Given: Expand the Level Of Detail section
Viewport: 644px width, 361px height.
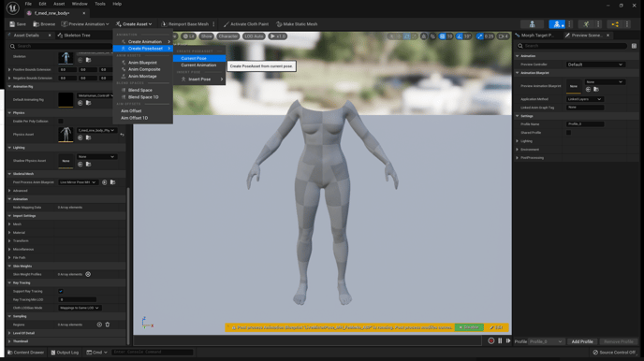Looking at the screenshot, I should click(9, 333).
